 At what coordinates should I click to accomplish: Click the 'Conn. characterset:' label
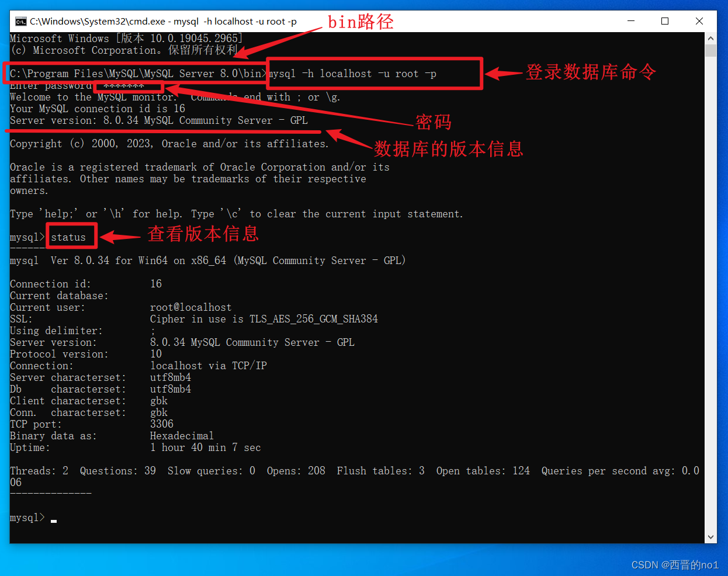68,412
